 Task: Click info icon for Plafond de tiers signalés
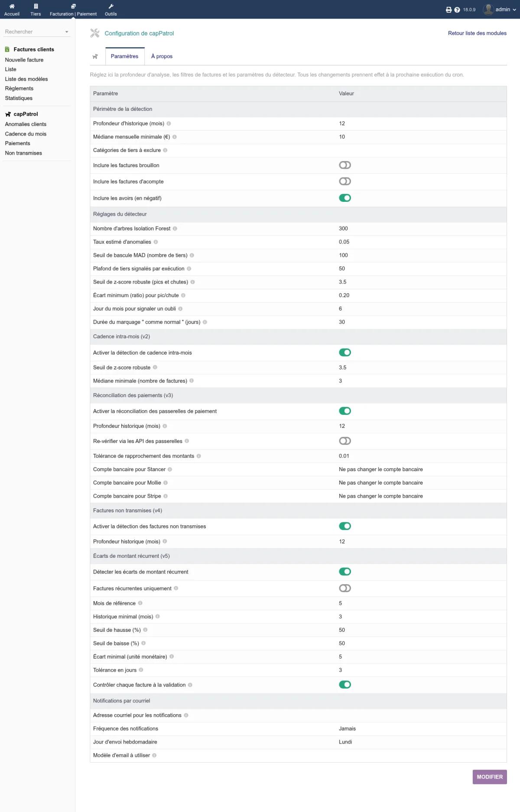point(189,269)
